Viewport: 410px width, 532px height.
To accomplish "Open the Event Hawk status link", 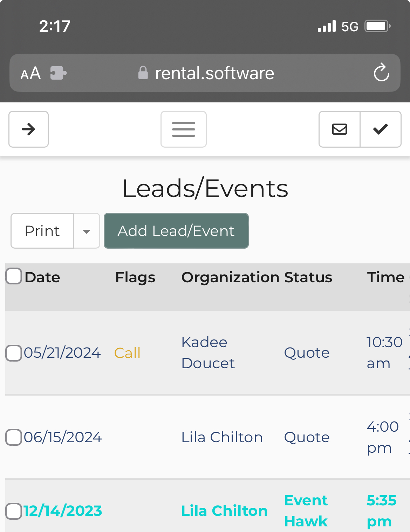I will pyautogui.click(x=306, y=511).
